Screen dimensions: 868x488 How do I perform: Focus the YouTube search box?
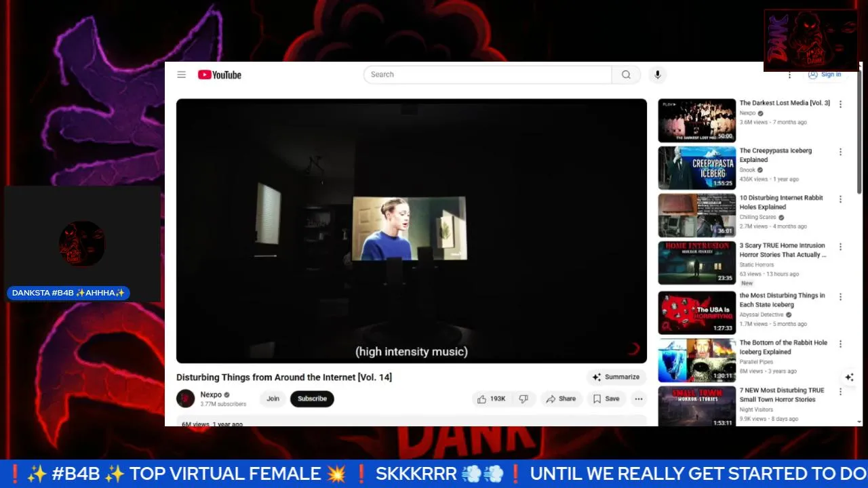[488, 75]
